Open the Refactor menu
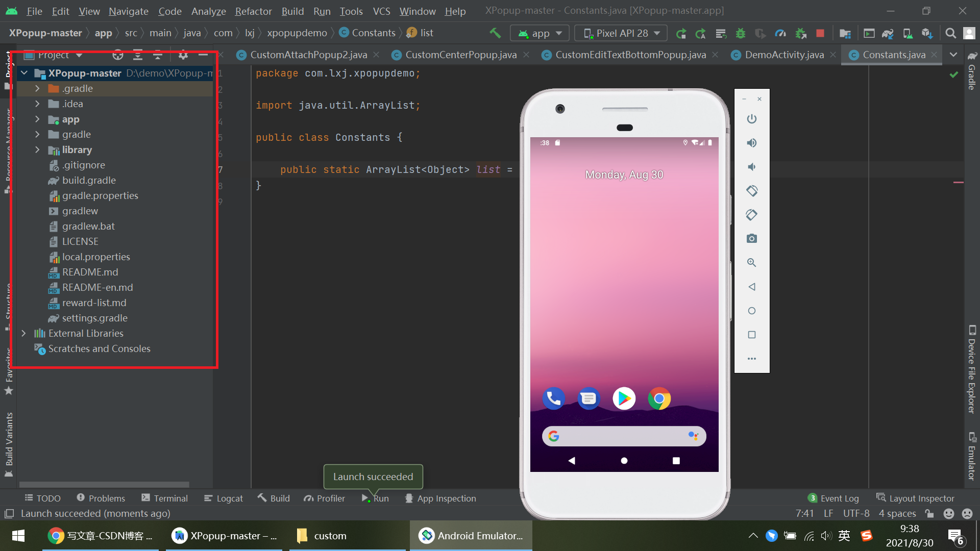The height and width of the screenshot is (551, 980). [253, 11]
